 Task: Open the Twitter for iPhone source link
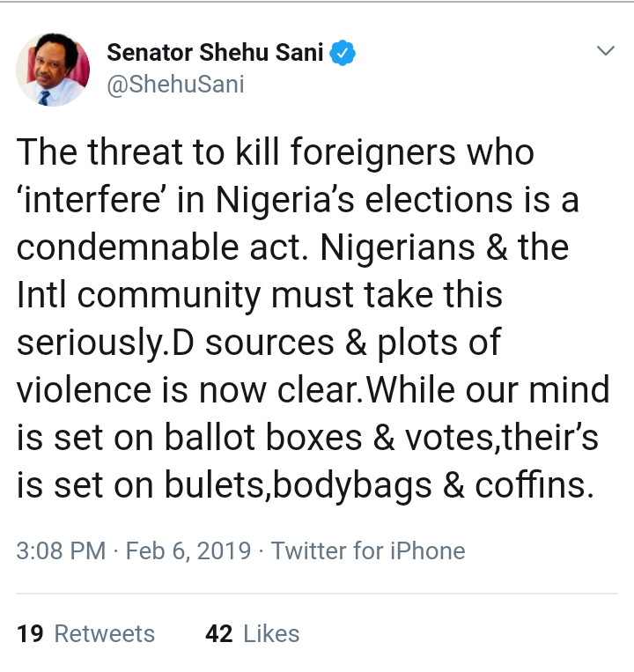368,551
